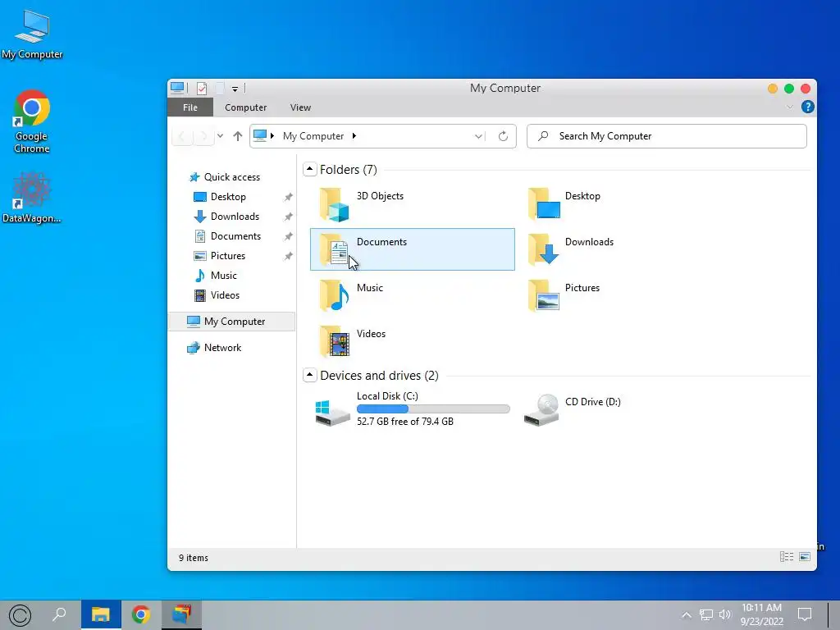Viewport: 840px width, 630px height.
Task: Go to Music in navigation pane
Action: pyautogui.click(x=216, y=276)
